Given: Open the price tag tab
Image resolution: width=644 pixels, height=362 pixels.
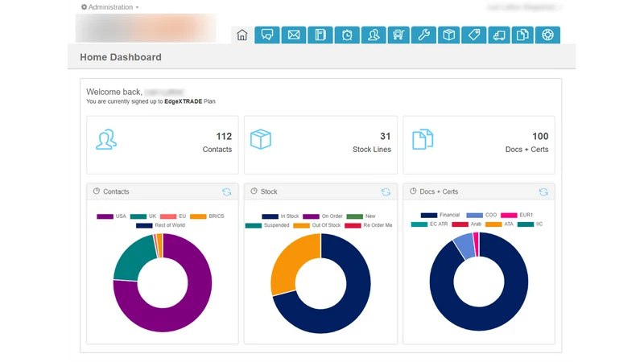Looking at the screenshot, I should 474,35.
